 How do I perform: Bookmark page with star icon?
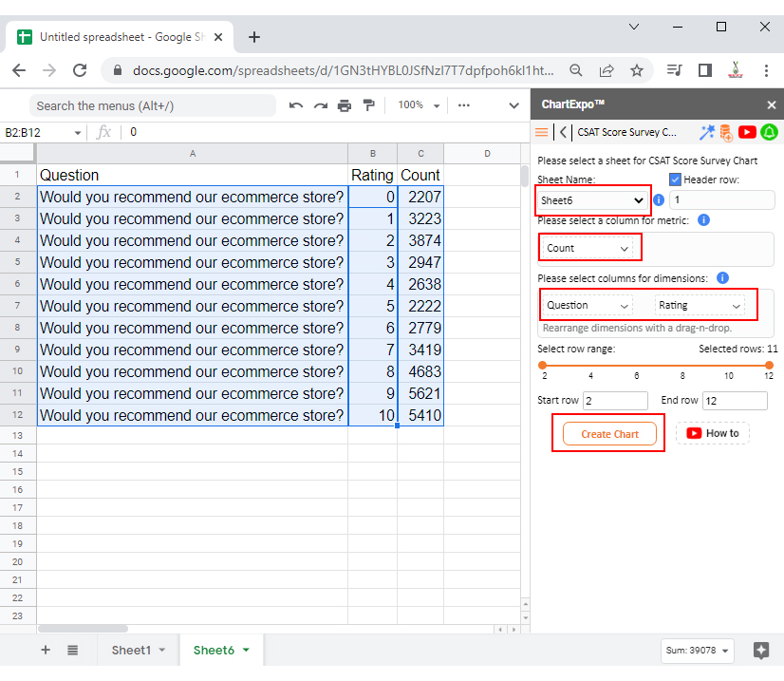click(637, 70)
